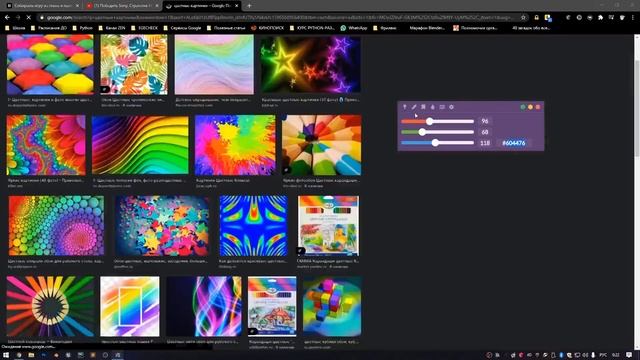Select the eyedropper tool in the color picker

(414, 107)
